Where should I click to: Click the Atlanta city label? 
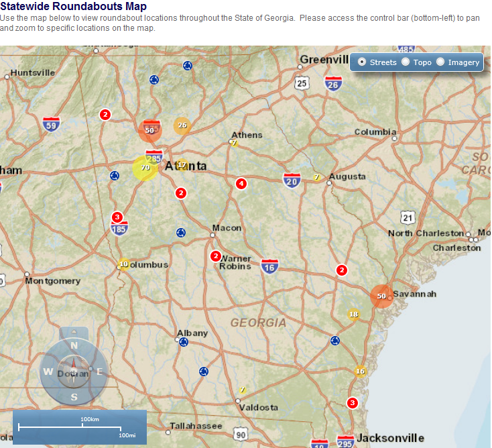186,166
